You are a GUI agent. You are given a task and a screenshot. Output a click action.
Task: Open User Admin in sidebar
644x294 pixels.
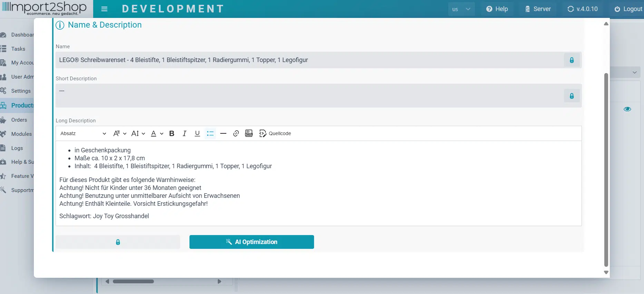17,77
